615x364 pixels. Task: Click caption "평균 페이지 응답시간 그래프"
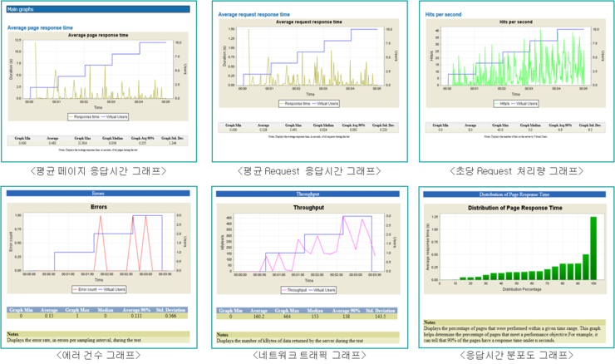(98, 171)
